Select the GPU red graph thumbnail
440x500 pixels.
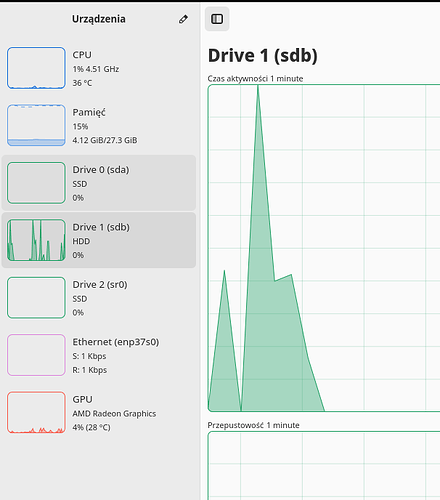(x=36, y=412)
